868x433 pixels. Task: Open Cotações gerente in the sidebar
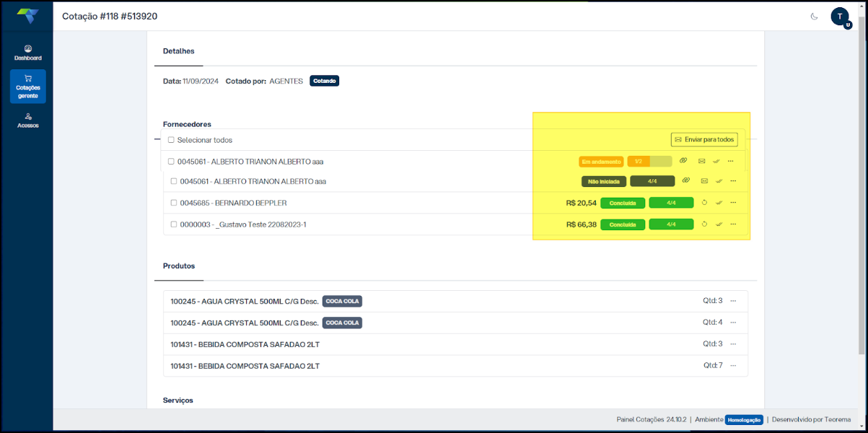[x=28, y=87]
